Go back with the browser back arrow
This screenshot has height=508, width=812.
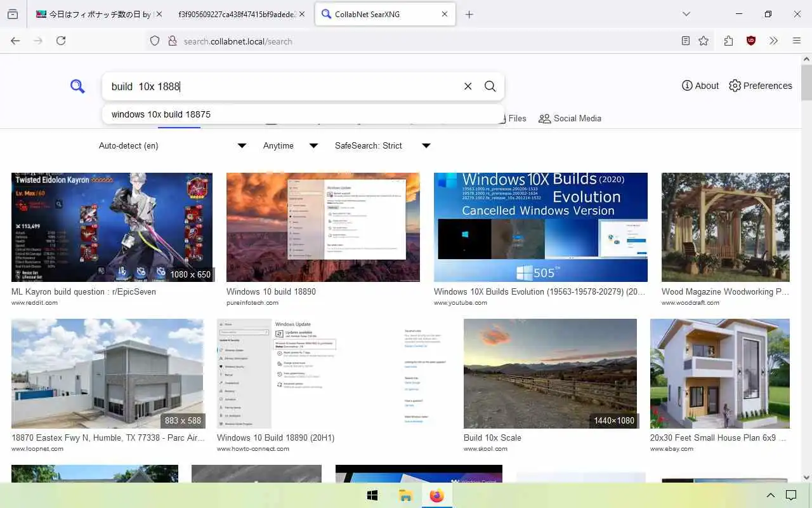[x=15, y=41]
